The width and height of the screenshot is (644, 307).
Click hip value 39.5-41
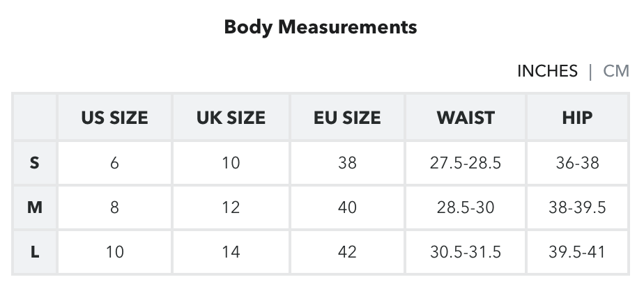coord(577,252)
